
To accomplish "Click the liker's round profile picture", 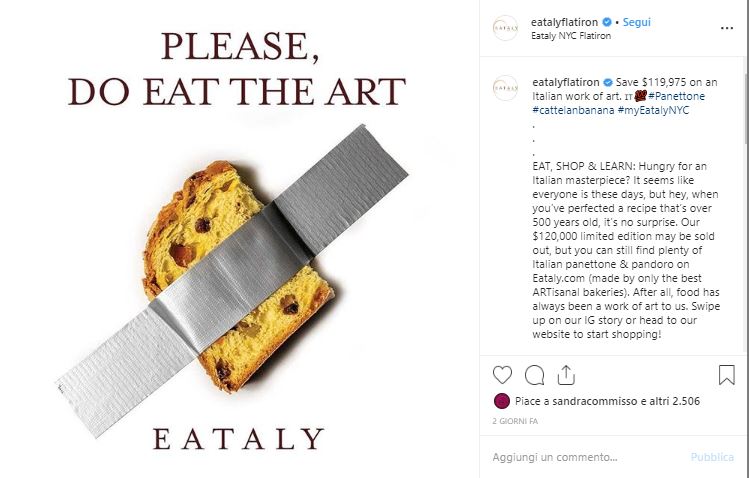I will [x=502, y=401].
